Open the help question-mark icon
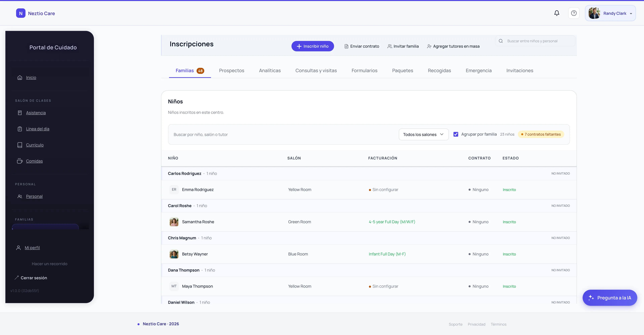644x335 pixels. tap(574, 13)
